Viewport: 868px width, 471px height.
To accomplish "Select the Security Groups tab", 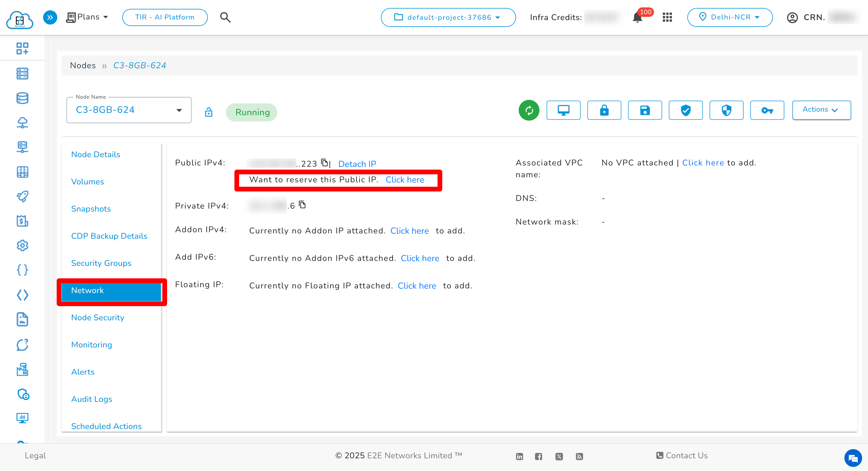I will point(101,263).
